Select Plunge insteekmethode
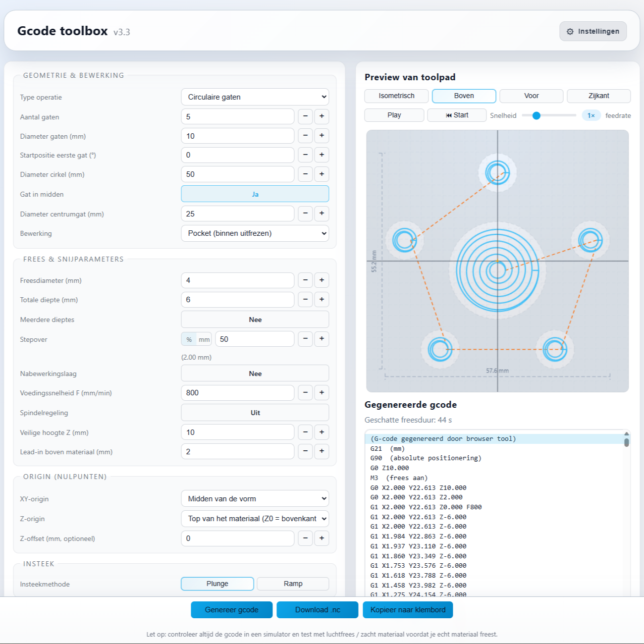 [217, 584]
